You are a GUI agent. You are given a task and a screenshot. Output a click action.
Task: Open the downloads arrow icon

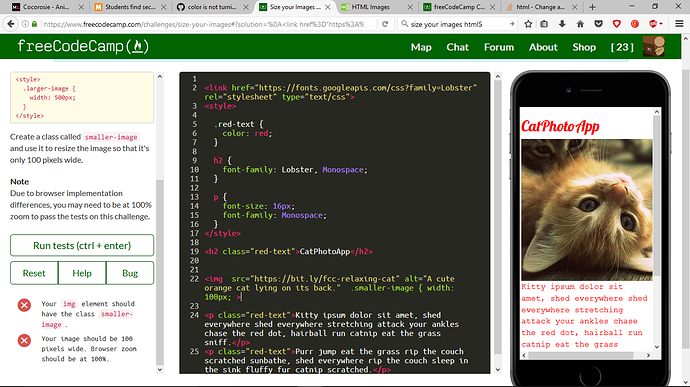tap(562, 24)
